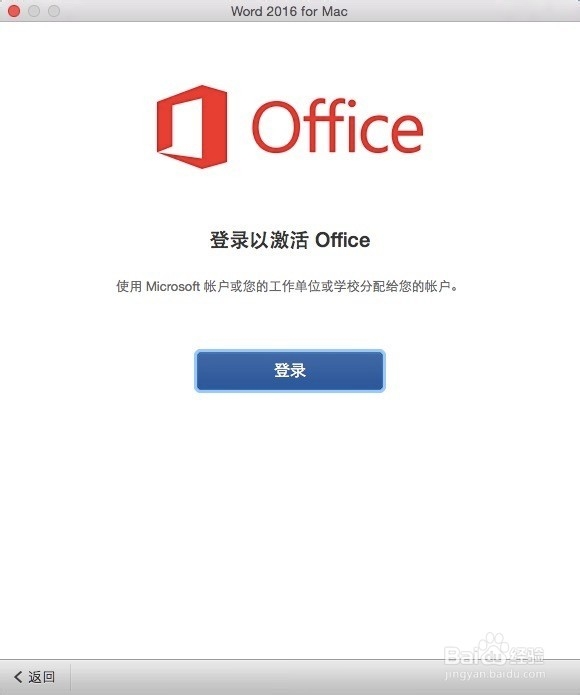Click the empty bottom toolbar area
This screenshot has width=580, height=695.
(x=257, y=677)
